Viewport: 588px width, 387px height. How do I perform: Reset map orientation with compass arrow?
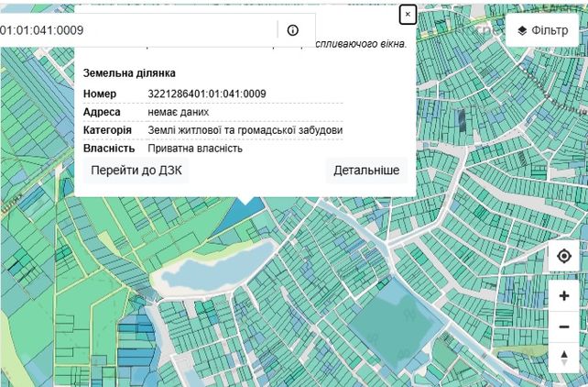coord(564,358)
